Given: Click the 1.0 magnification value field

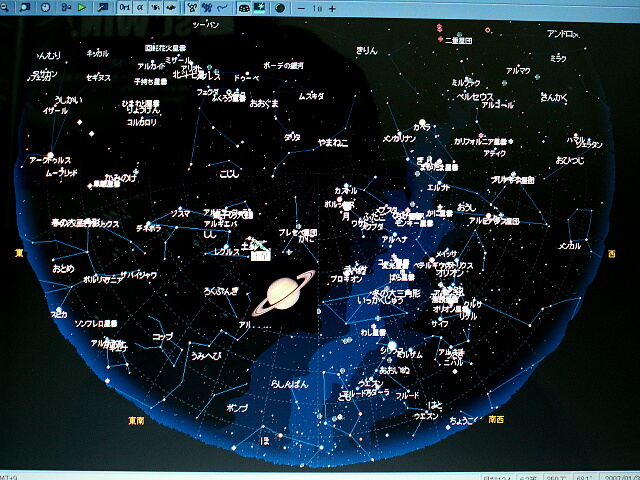Looking at the screenshot, I should coord(317,8).
